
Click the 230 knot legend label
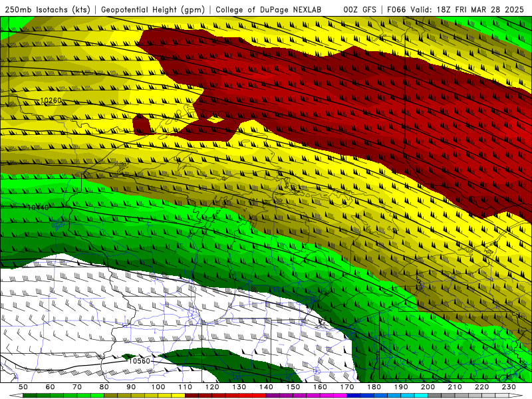pos(509,387)
